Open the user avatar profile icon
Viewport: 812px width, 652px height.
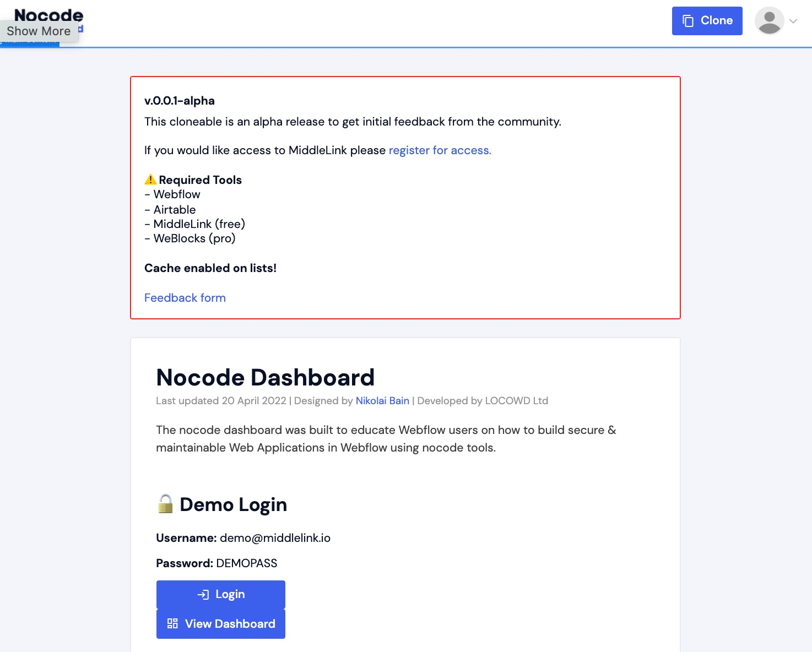pyautogui.click(x=769, y=21)
